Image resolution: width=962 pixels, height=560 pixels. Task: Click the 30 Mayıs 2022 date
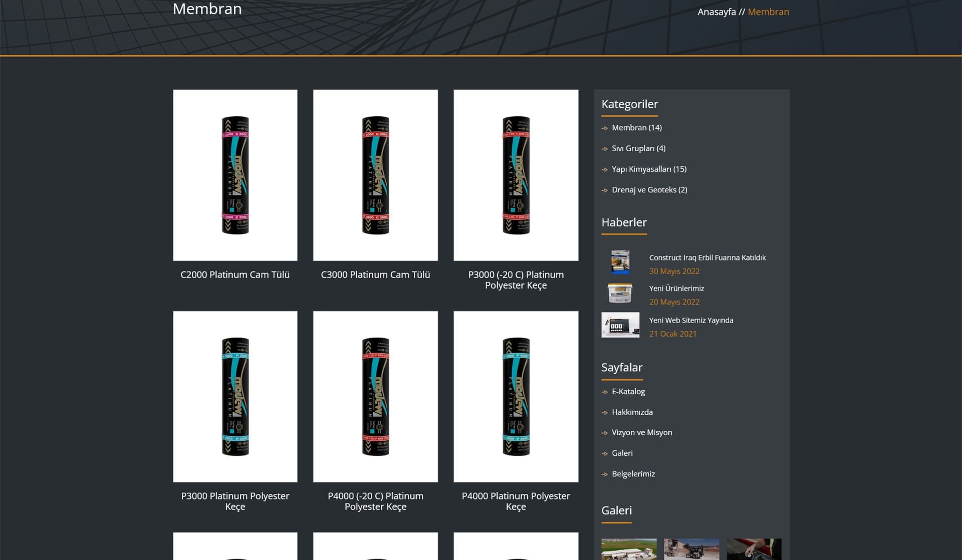[674, 271]
